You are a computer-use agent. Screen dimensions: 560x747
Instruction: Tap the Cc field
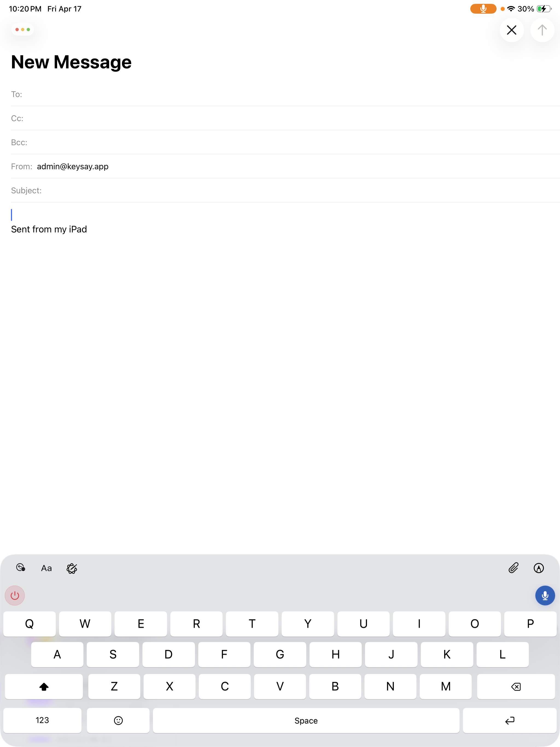285,118
